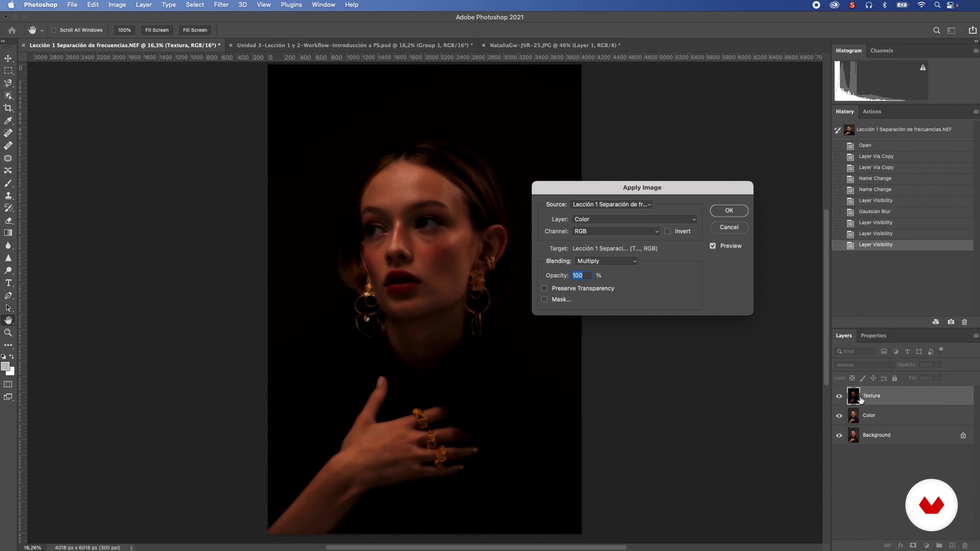Create new snapshot camera icon in History
The image size is (980, 551).
(x=951, y=322)
